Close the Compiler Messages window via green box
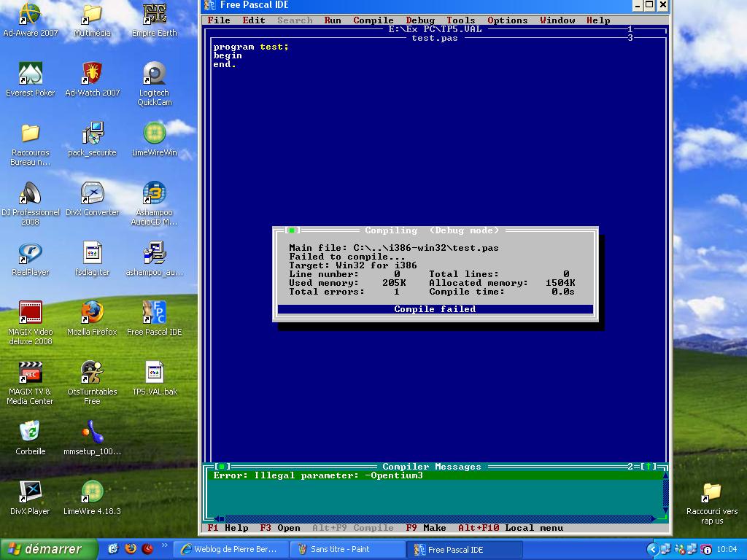747x560 pixels. (222, 467)
